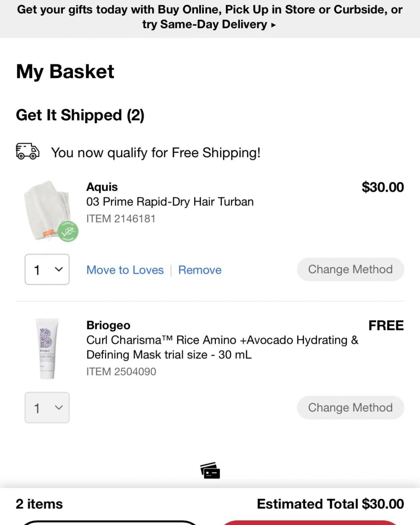Open the Aquis hair turban product image

point(47,210)
